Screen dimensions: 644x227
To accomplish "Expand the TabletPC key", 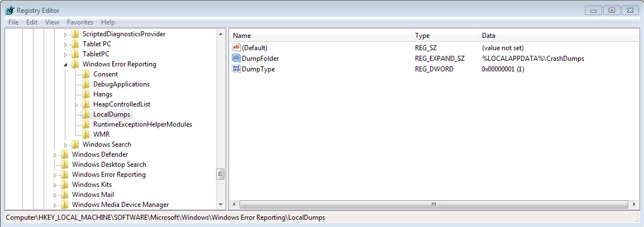I will coord(66,55).
